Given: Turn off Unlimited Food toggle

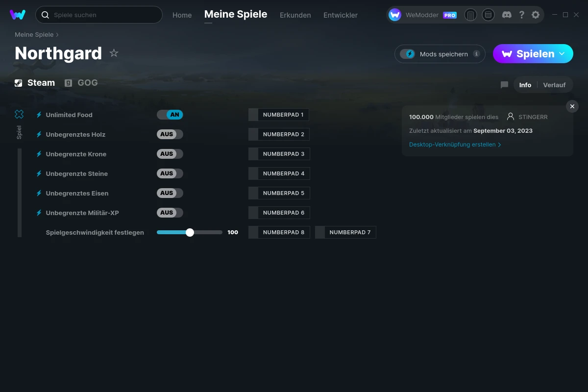Looking at the screenshot, I should tap(170, 115).
